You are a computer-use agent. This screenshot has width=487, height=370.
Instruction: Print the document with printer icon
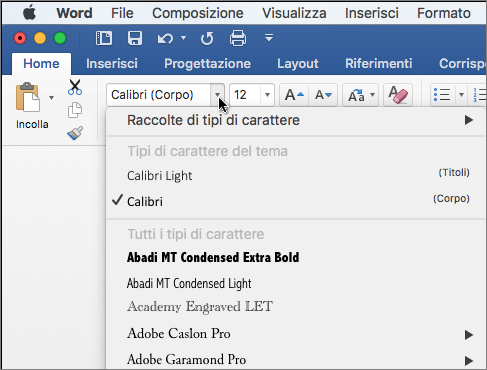pyautogui.click(x=238, y=38)
